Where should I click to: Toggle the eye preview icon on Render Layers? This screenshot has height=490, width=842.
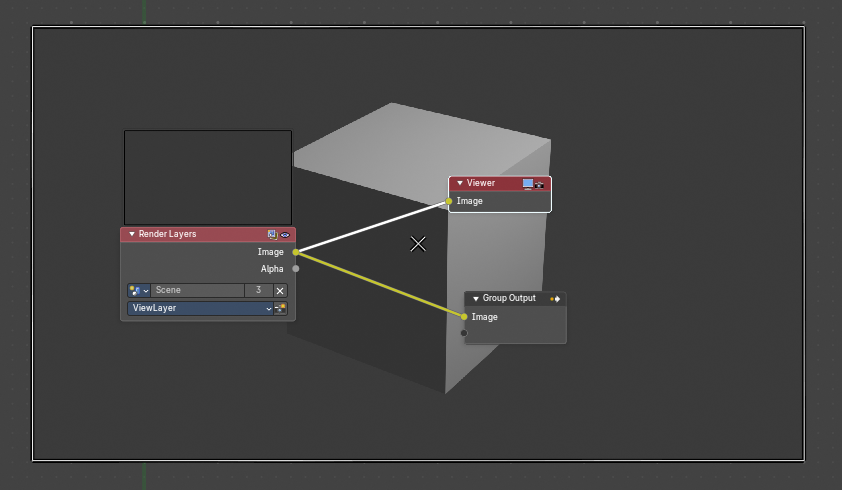(285, 235)
